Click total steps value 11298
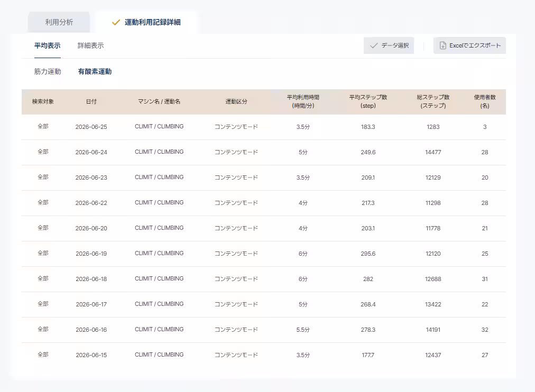Viewport: 535px width, 392px height. pos(433,203)
